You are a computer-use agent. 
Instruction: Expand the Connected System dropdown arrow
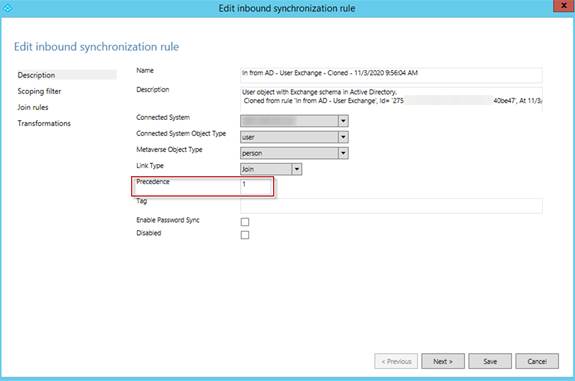(x=343, y=121)
